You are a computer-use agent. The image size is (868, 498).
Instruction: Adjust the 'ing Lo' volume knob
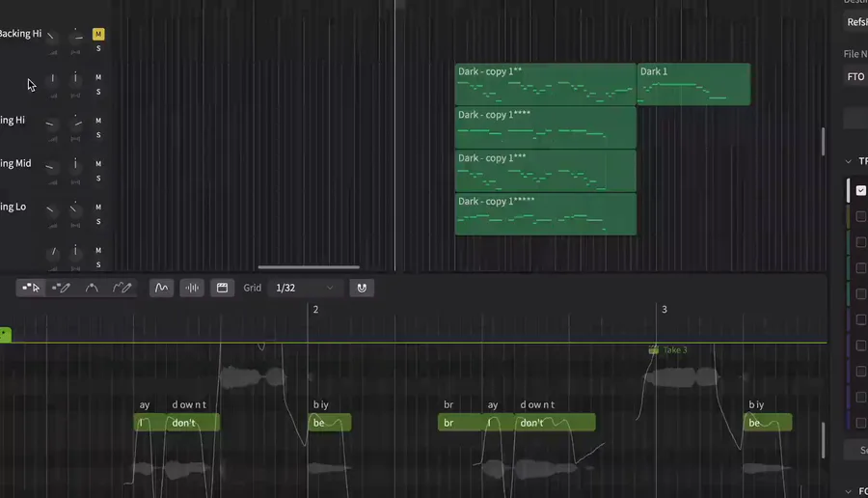click(51, 209)
